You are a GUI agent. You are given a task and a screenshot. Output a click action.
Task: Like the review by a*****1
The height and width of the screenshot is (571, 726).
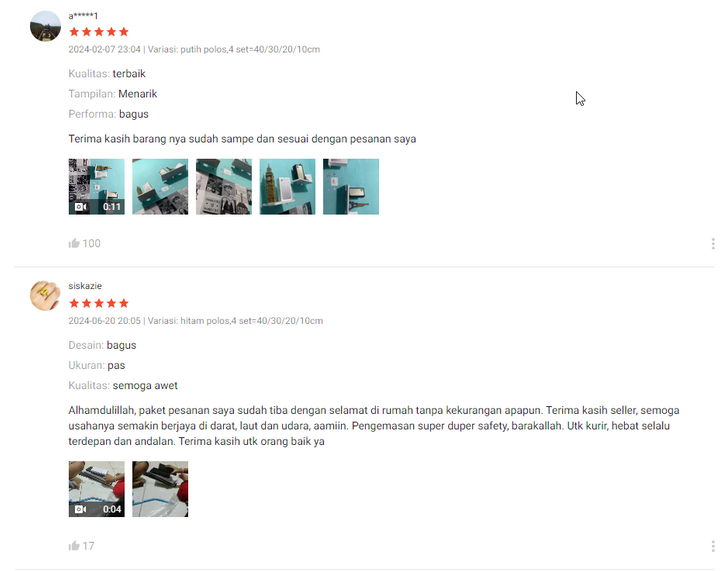(74, 243)
